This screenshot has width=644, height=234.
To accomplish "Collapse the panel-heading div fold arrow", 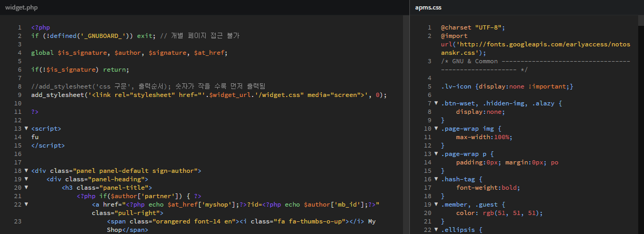I will [x=26, y=179].
